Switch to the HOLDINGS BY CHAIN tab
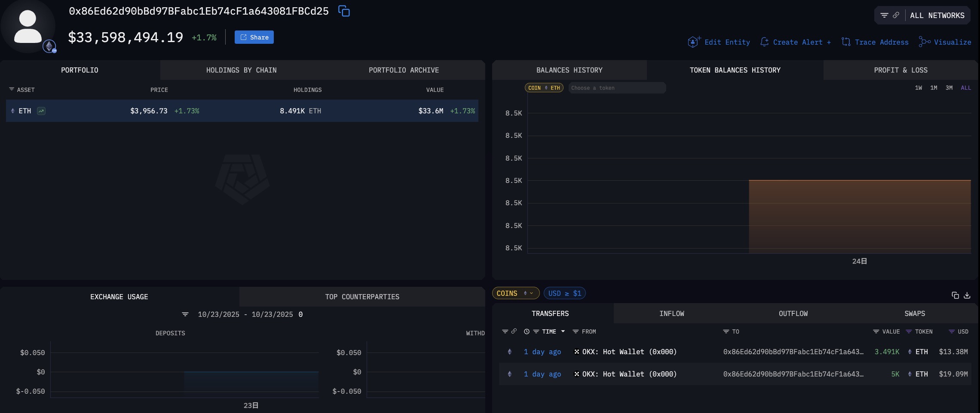The image size is (980, 413). pyautogui.click(x=241, y=70)
